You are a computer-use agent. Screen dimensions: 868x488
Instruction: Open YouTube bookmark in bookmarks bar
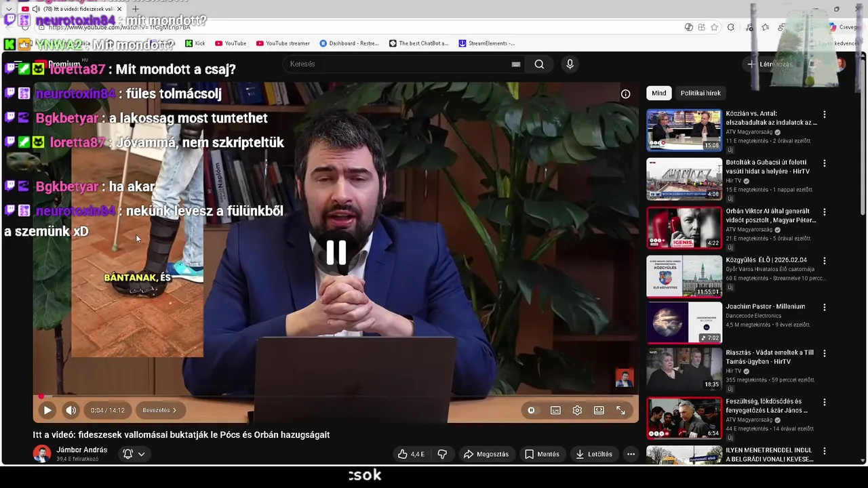[231, 43]
